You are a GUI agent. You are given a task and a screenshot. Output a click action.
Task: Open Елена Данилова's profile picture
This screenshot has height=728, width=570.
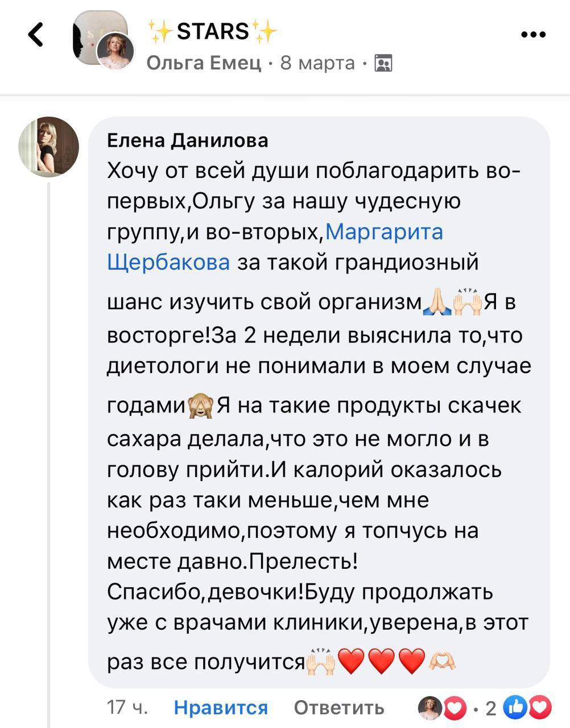(49, 147)
